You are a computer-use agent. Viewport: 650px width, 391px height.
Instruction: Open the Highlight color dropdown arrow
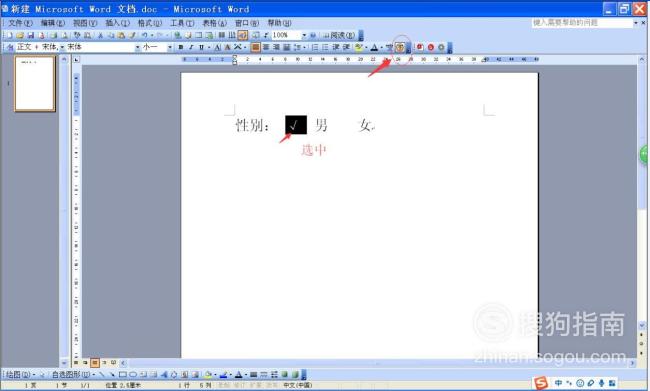[x=366, y=47]
